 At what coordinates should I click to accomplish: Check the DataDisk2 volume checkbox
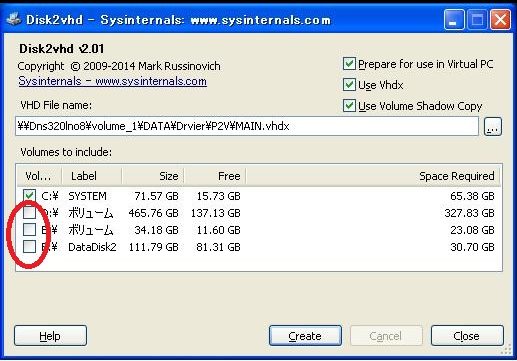coord(29,247)
